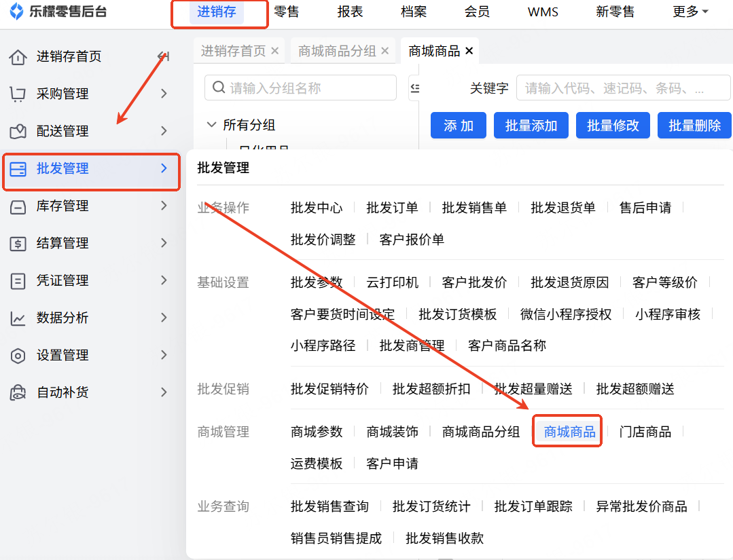Expand the 自动补货 chevron
The width and height of the screenshot is (733, 560).
click(x=164, y=392)
